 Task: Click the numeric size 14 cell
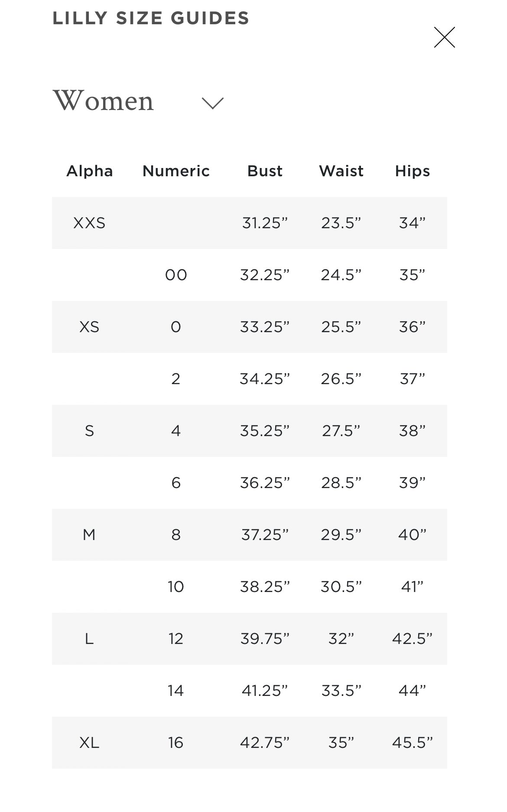(x=176, y=691)
